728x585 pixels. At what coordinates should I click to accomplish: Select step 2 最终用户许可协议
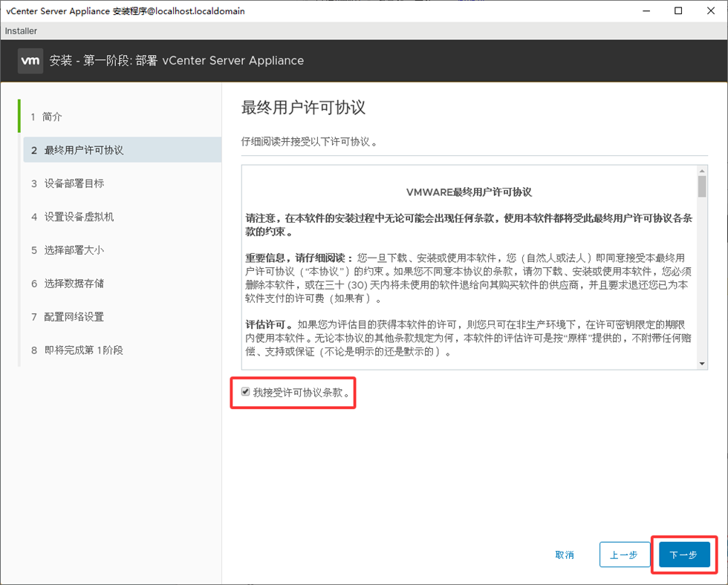[83, 150]
